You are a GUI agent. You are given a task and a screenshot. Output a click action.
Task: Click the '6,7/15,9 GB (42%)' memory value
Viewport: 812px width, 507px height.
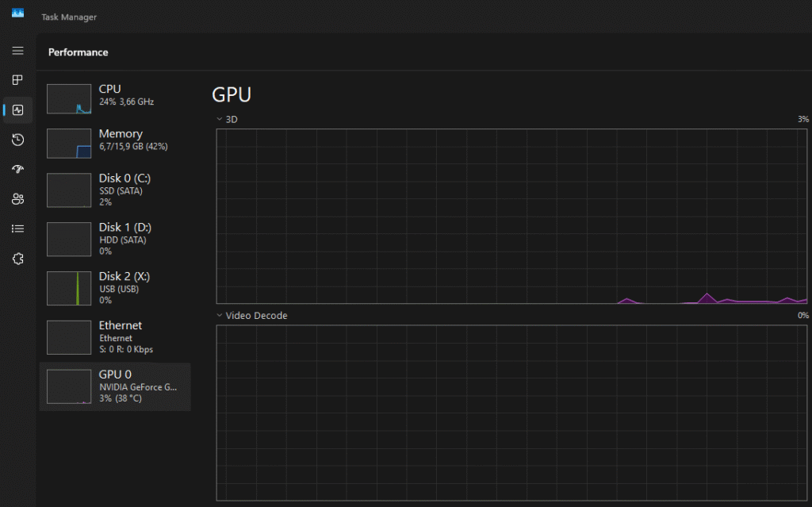tap(133, 147)
